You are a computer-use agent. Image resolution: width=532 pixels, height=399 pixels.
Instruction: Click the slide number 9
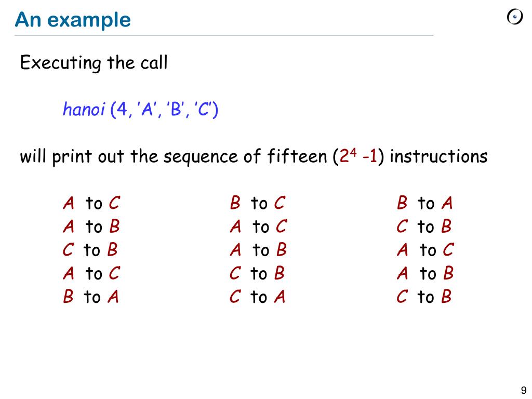tap(524, 390)
